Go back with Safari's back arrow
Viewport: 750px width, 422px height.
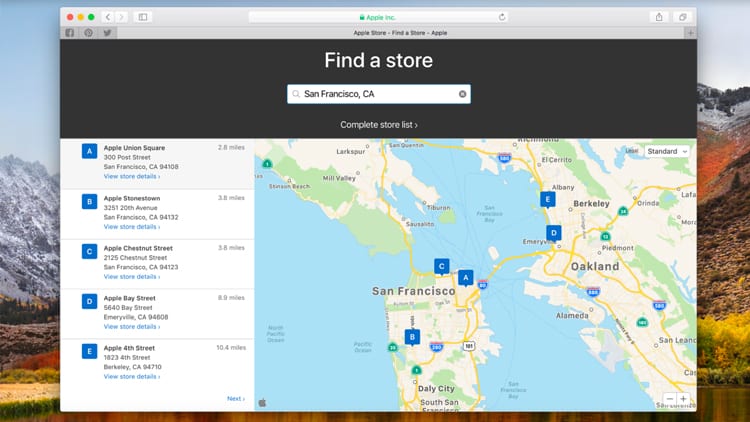coord(108,17)
